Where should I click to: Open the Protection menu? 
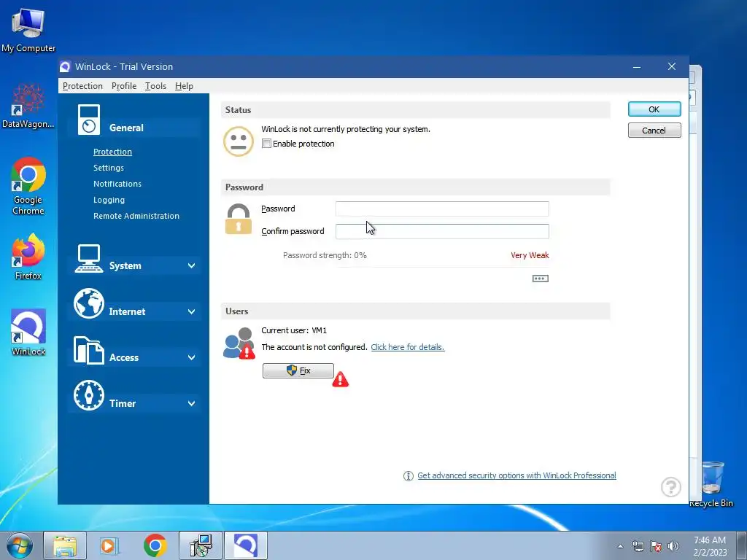[82, 86]
